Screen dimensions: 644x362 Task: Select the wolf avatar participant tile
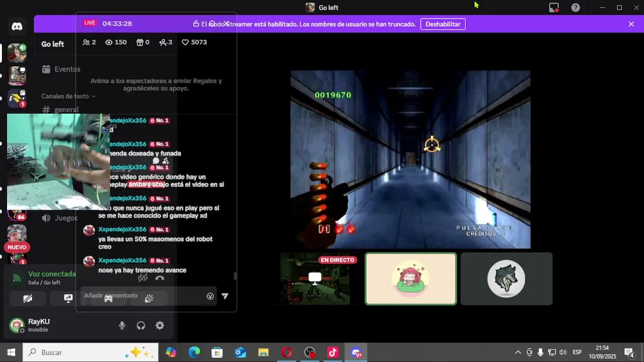[506, 279]
